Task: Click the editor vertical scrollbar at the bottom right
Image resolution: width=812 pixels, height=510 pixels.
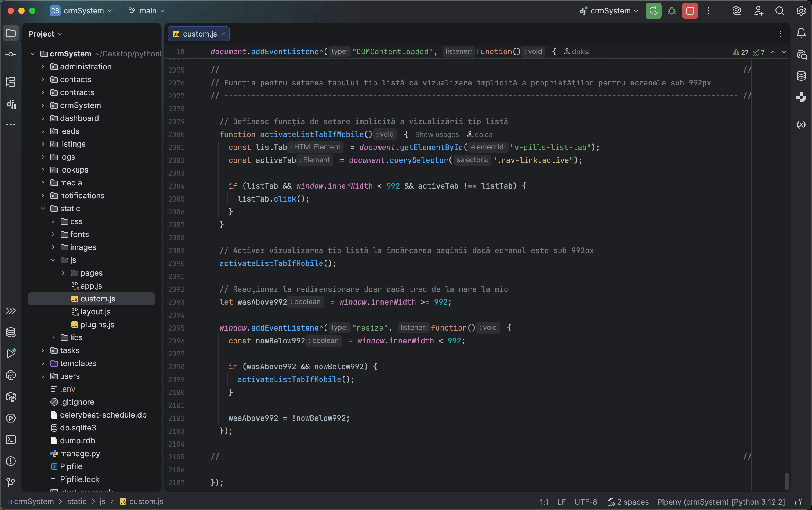Action: (787, 482)
